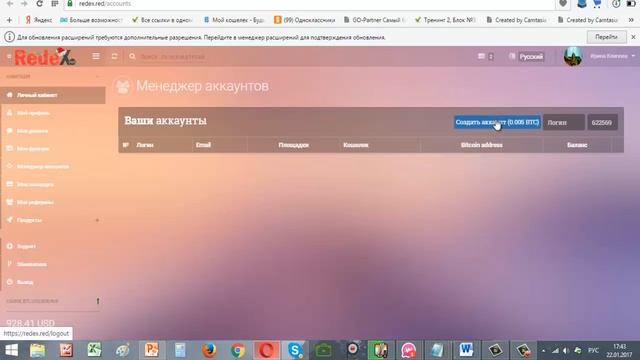
Task: Click the Создать аккаунт (0.005 BTC) button
Action: (x=497, y=122)
